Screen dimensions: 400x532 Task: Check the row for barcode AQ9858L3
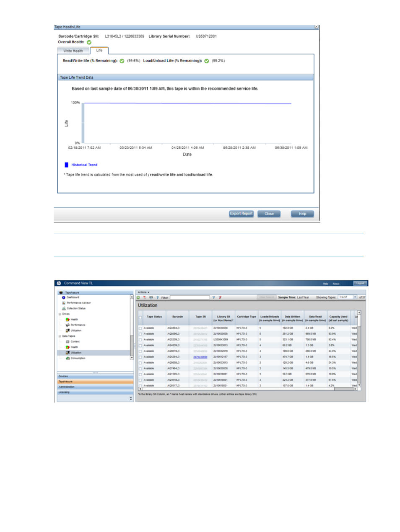[x=140, y=363]
